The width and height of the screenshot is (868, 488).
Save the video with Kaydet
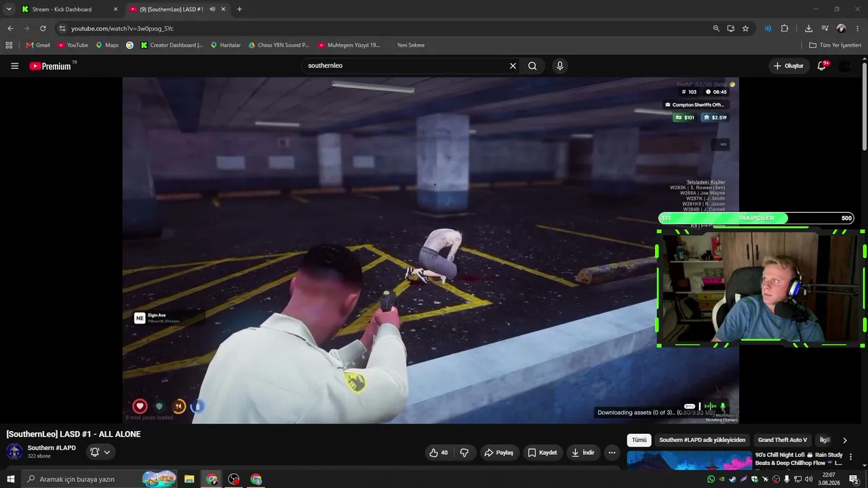542,453
